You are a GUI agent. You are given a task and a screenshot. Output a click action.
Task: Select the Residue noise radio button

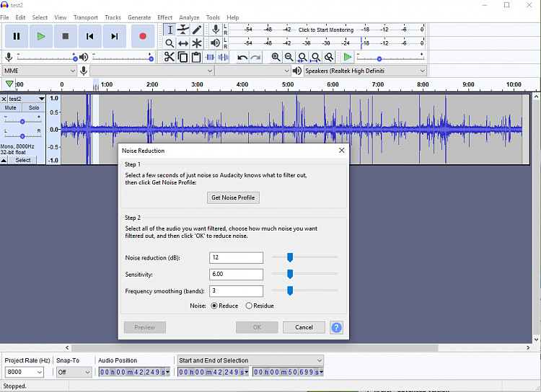pyautogui.click(x=249, y=306)
